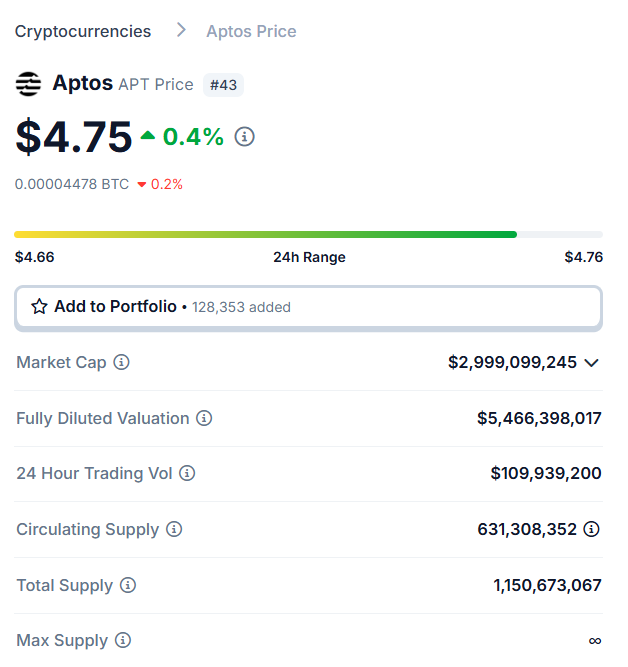This screenshot has height=667, width=628.
Task: Click the 128,353 added text
Action: (241, 307)
